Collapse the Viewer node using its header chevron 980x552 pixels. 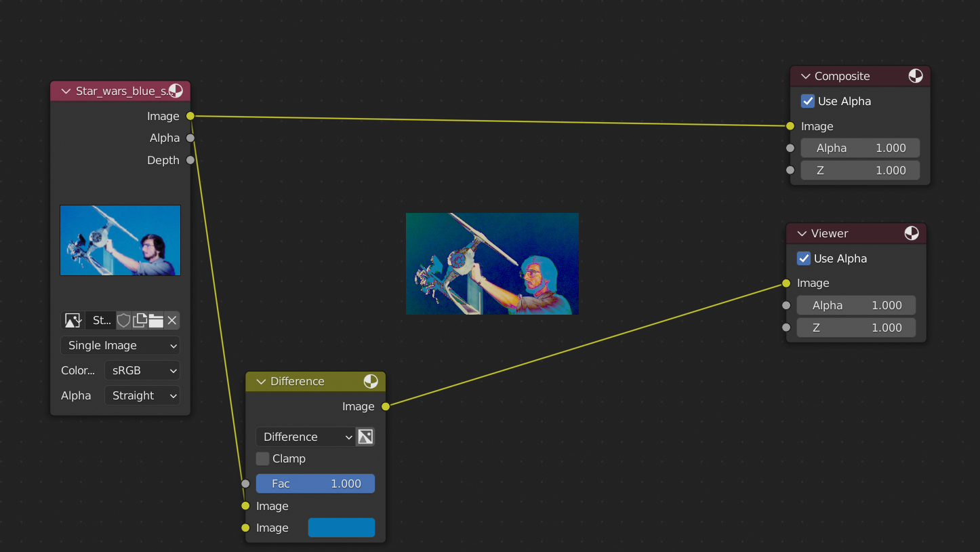[x=802, y=233]
